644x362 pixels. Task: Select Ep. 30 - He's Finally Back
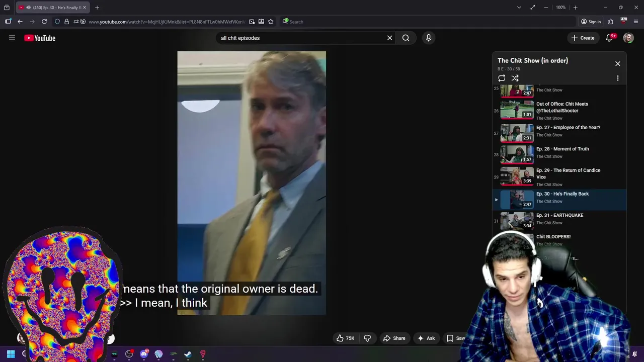click(559, 200)
